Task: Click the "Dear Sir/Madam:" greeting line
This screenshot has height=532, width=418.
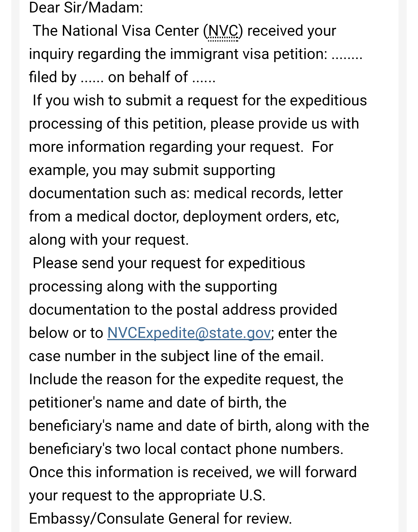Action: 86,8
